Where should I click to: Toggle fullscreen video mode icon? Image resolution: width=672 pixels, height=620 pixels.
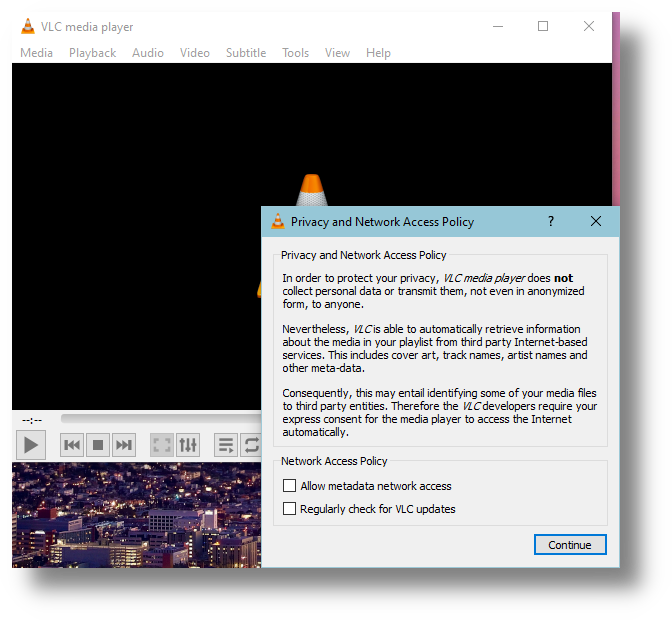coord(162,445)
